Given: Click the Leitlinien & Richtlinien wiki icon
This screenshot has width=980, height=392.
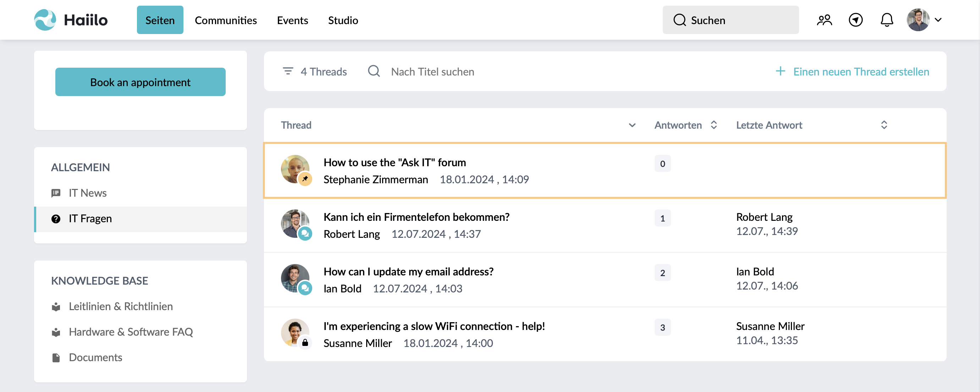Looking at the screenshot, I should click(x=56, y=307).
